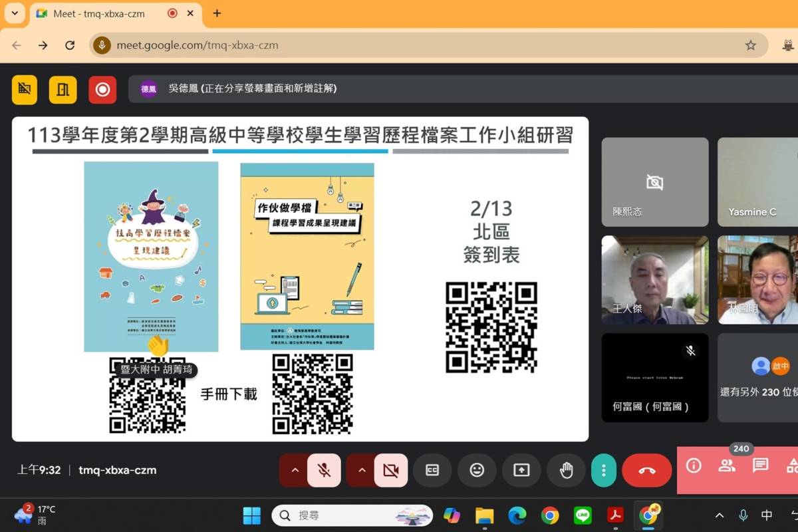The height and width of the screenshot is (532, 798).
Task: Click QR code under yellow handbook
Action: (x=313, y=394)
